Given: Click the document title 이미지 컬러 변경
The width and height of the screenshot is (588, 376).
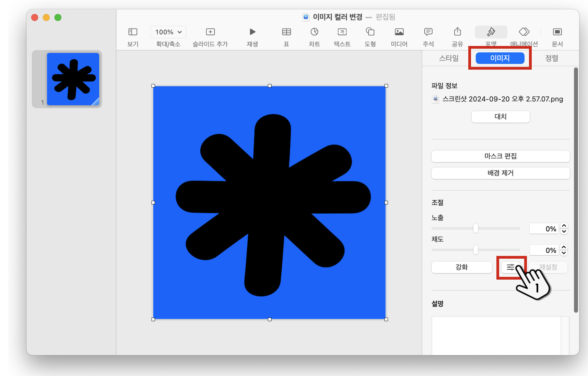Looking at the screenshot, I should (338, 17).
